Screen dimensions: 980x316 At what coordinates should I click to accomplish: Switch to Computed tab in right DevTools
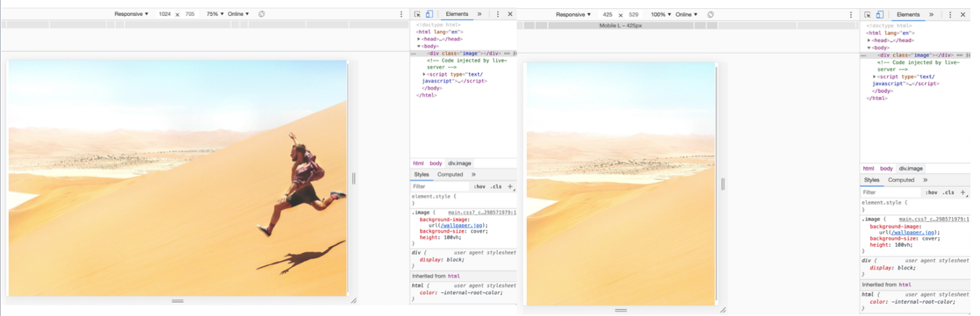901,180
